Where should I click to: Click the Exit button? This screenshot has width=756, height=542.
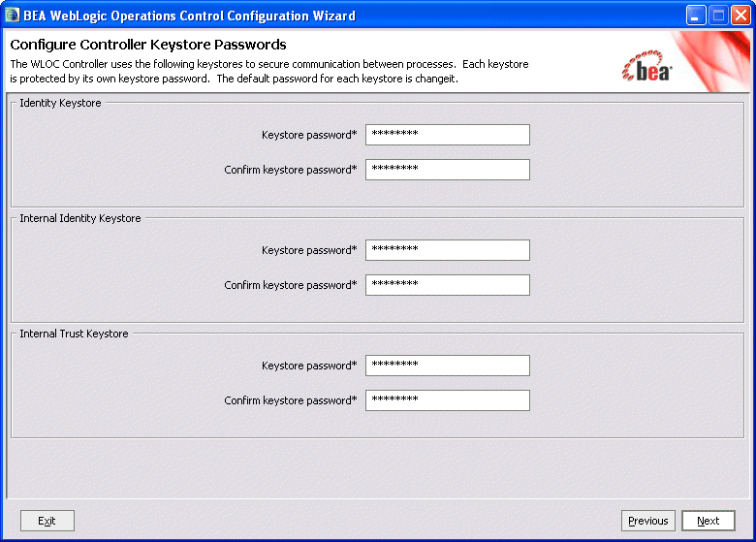[x=47, y=521]
